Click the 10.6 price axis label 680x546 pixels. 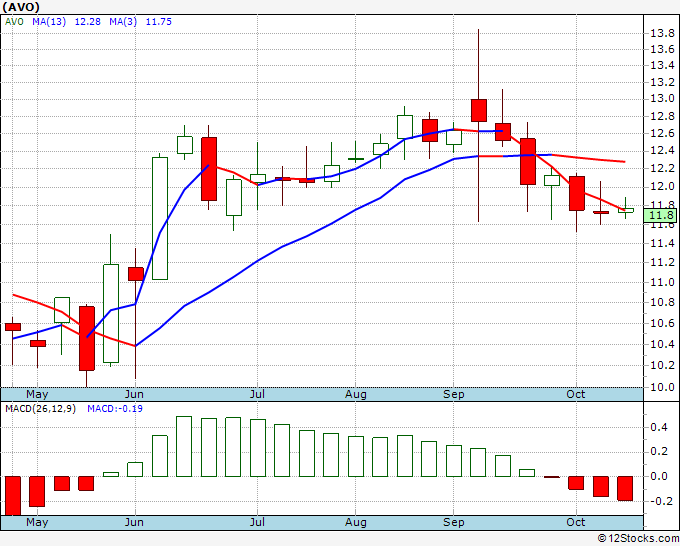(662, 324)
